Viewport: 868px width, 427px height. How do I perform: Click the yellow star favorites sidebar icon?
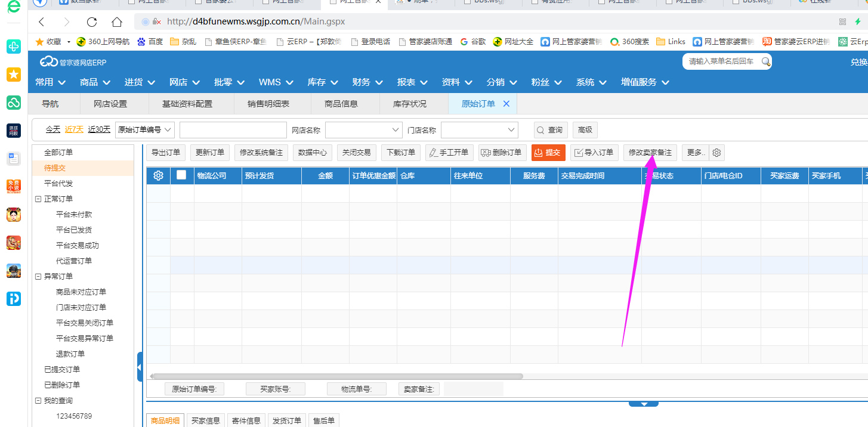tap(14, 75)
